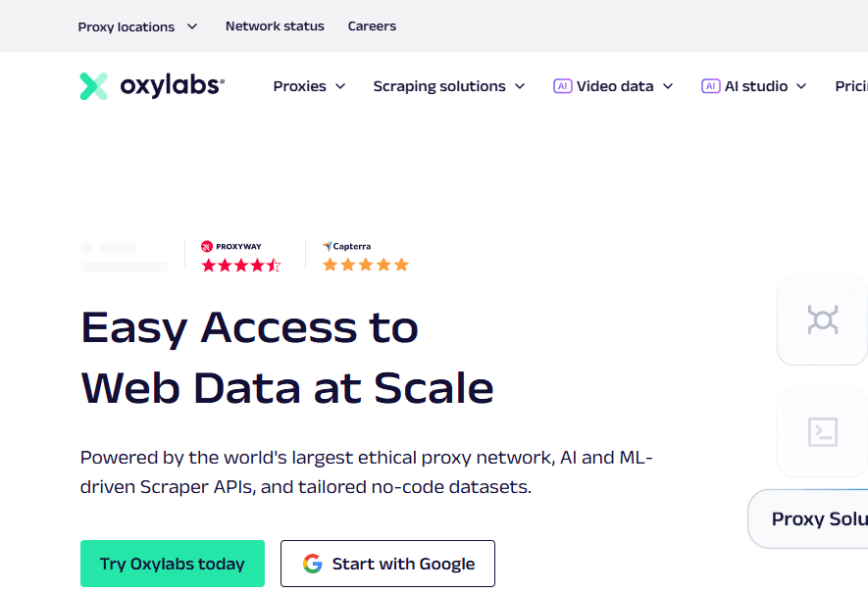Open the AI studio menu
The width and height of the screenshot is (868, 591).
754,86
